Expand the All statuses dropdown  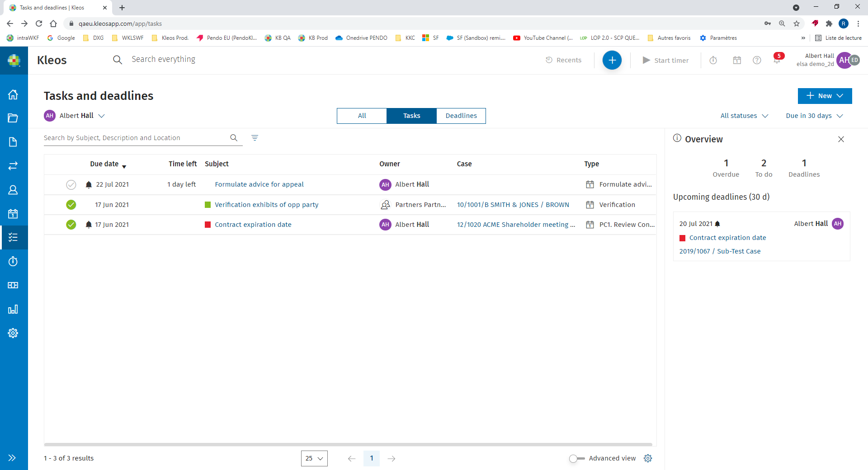744,116
